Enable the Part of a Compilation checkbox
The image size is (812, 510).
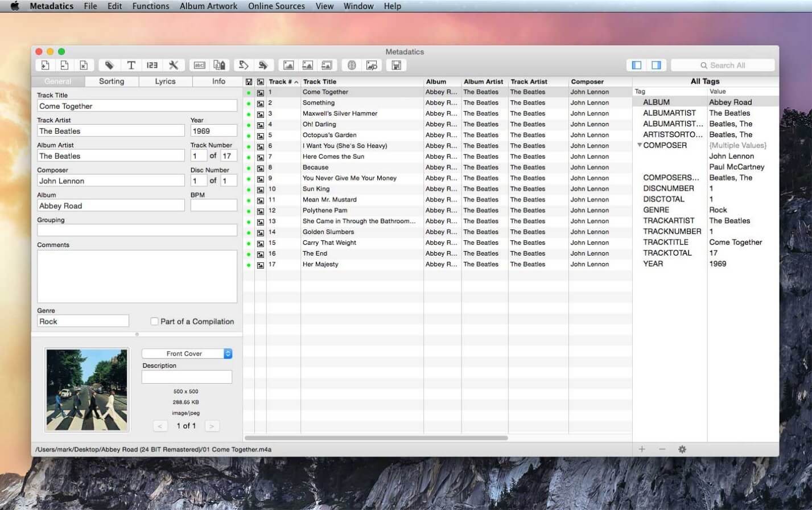[x=154, y=321]
